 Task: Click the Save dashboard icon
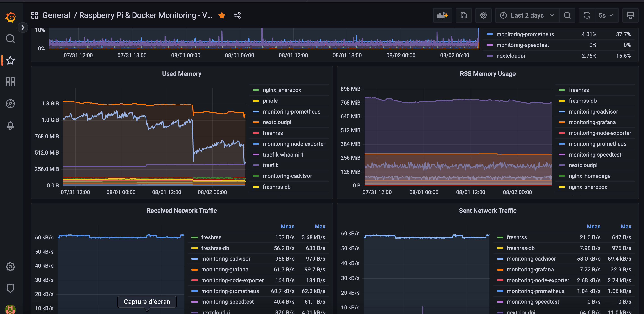464,16
